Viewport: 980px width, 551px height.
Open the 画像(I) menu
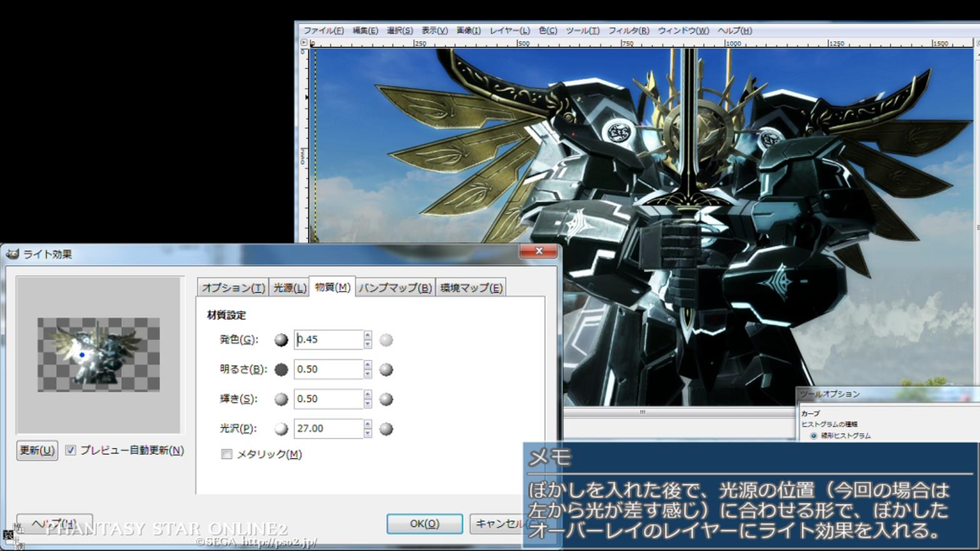468,30
